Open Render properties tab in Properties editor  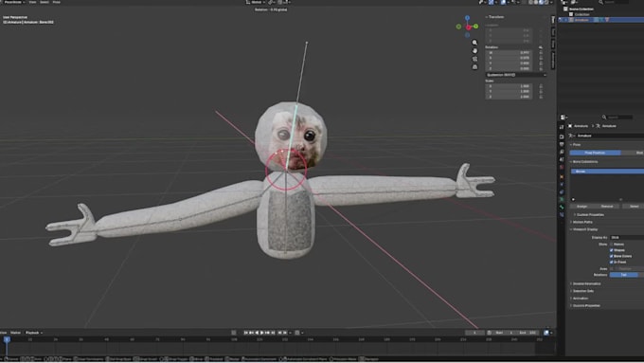pyautogui.click(x=562, y=136)
